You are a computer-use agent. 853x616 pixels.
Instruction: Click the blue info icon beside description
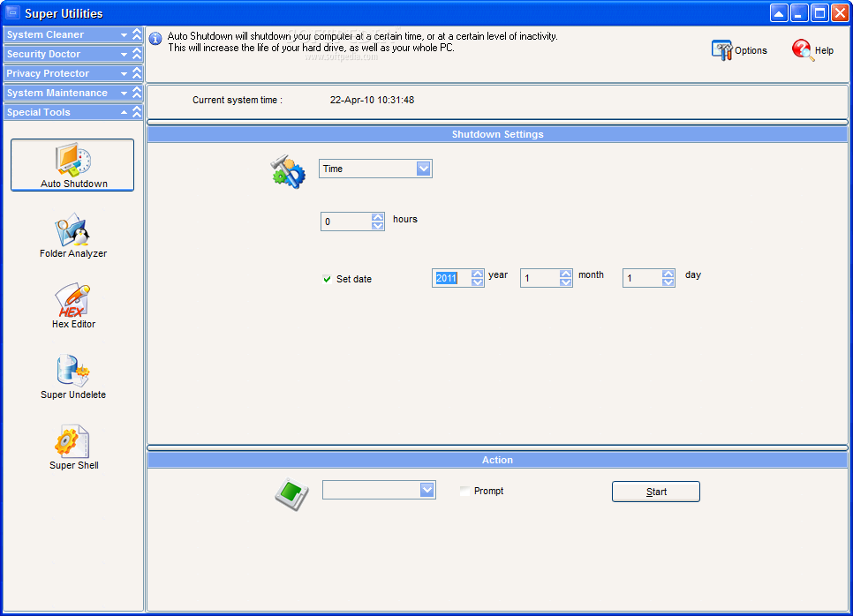tap(155, 39)
